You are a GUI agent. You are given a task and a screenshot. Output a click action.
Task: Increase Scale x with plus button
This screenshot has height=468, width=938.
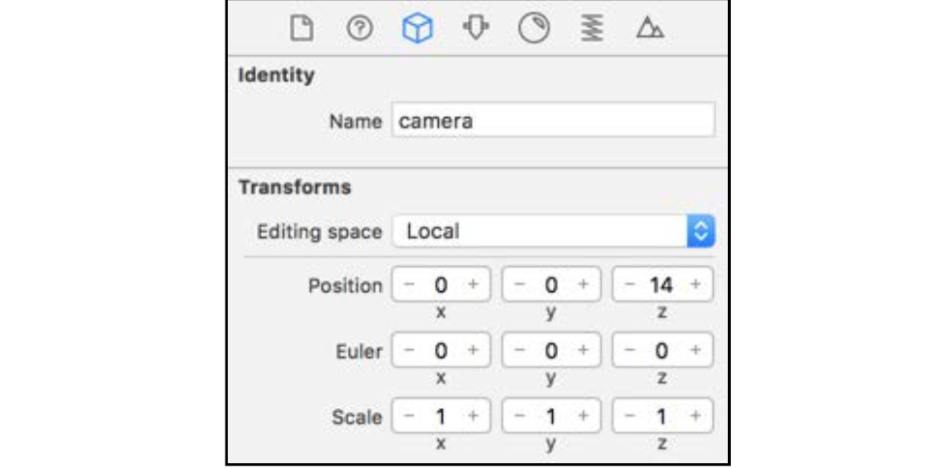[x=473, y=416]
